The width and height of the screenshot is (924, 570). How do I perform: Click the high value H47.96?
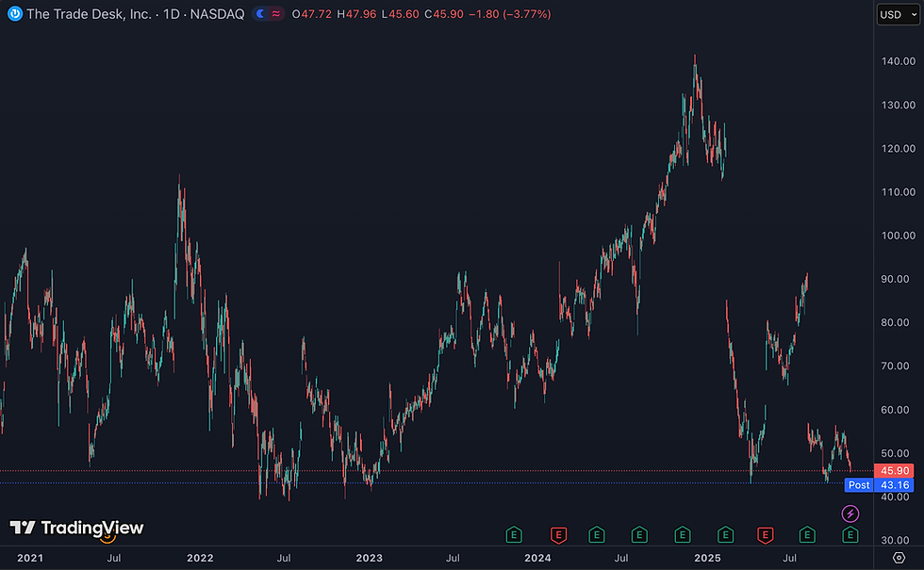tap(356, 14)
